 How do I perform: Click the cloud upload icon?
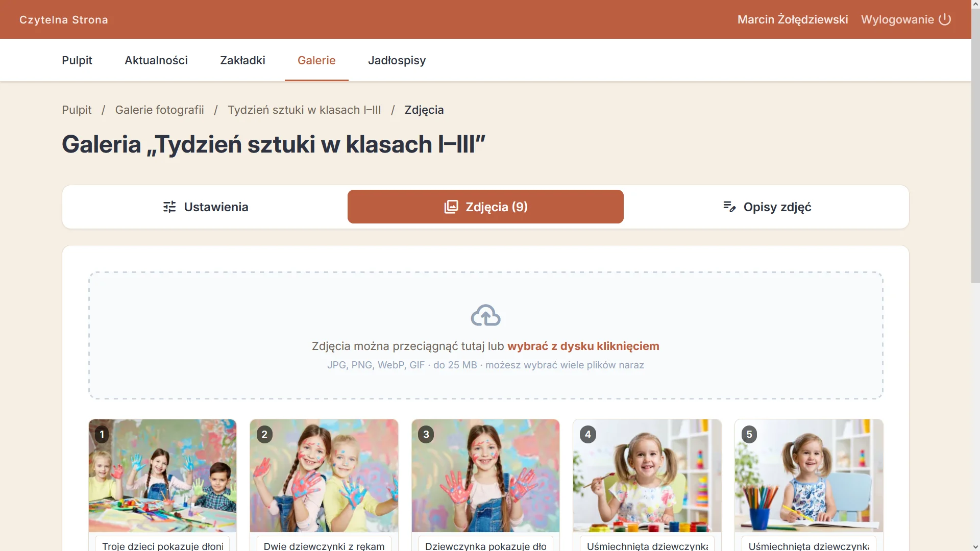(485, 315)
